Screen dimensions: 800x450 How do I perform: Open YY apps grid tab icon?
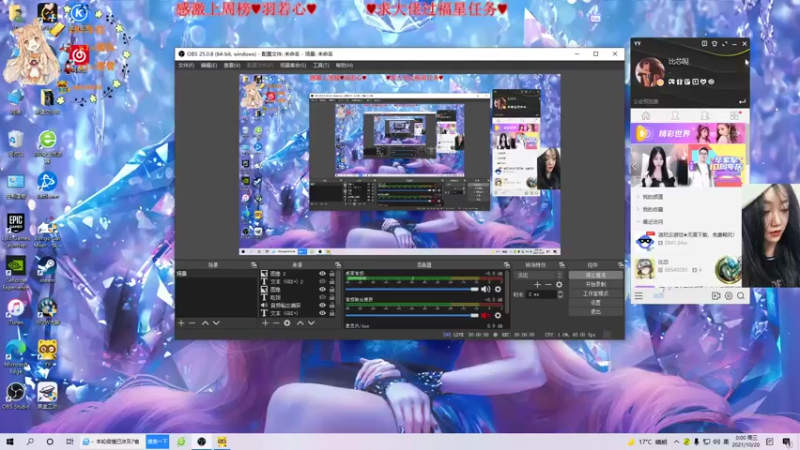(734, 116)
